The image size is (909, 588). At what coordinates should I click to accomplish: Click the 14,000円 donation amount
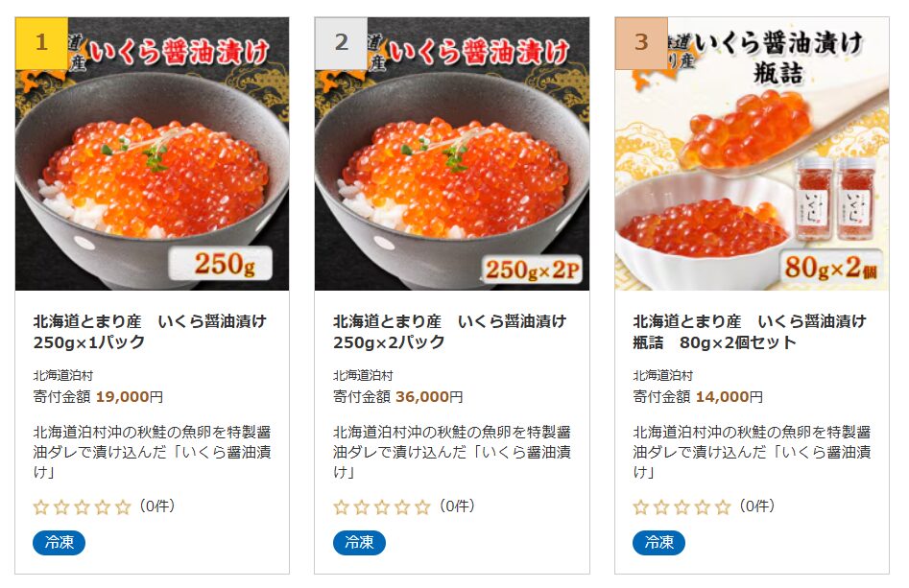[x=730, y=397]
